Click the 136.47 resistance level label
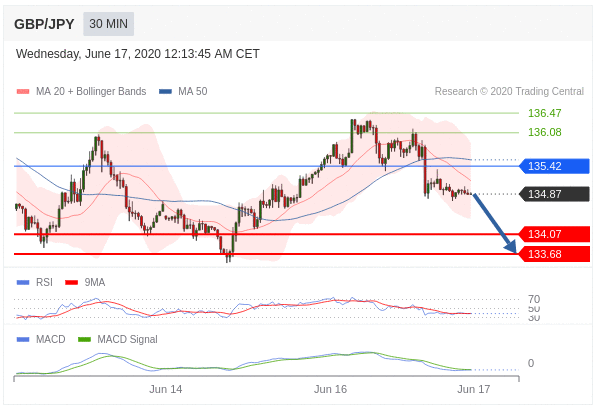Viewport: 597px width, 406px height. pos(544,113)
